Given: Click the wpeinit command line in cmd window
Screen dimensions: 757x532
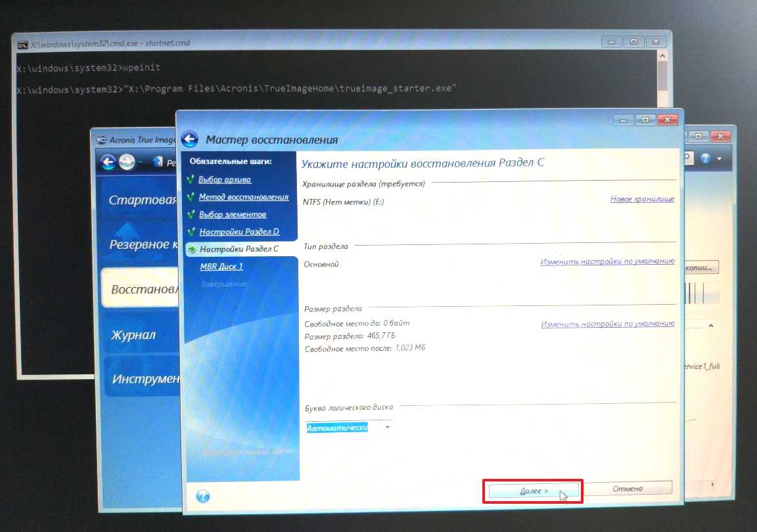Looking at the screenshot, I should pos(89,68).
